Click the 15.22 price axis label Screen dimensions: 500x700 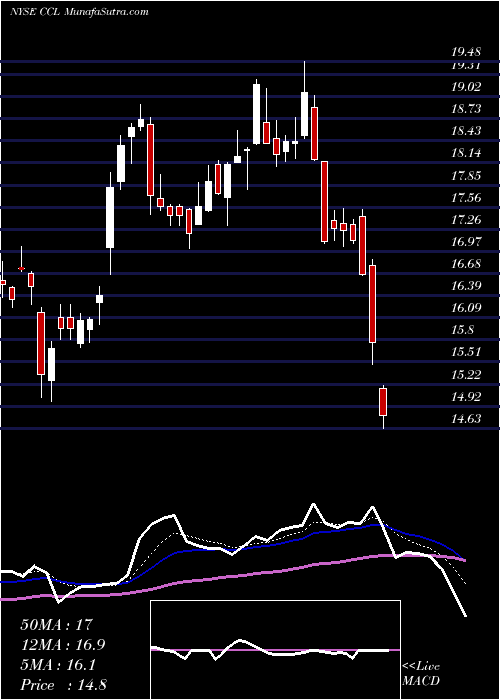[x=466, y=375]
